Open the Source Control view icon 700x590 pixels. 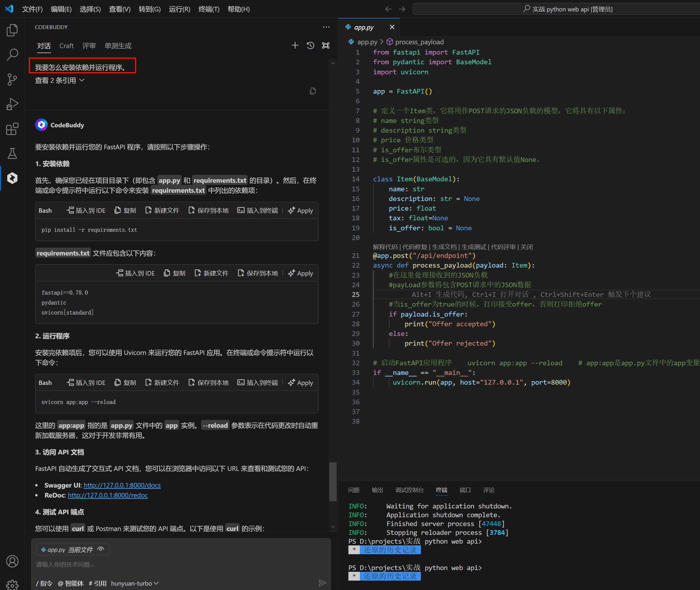point(12,79)
